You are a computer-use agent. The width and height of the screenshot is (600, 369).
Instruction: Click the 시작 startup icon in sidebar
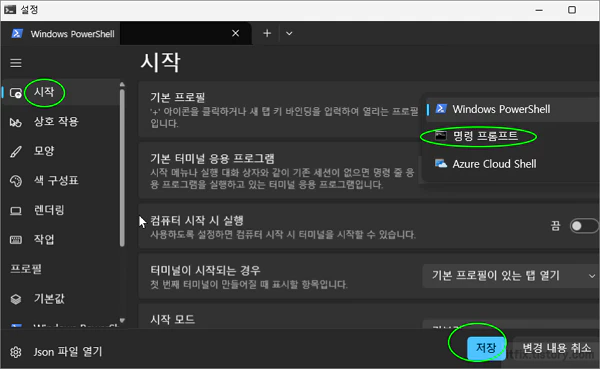[16, 93]
